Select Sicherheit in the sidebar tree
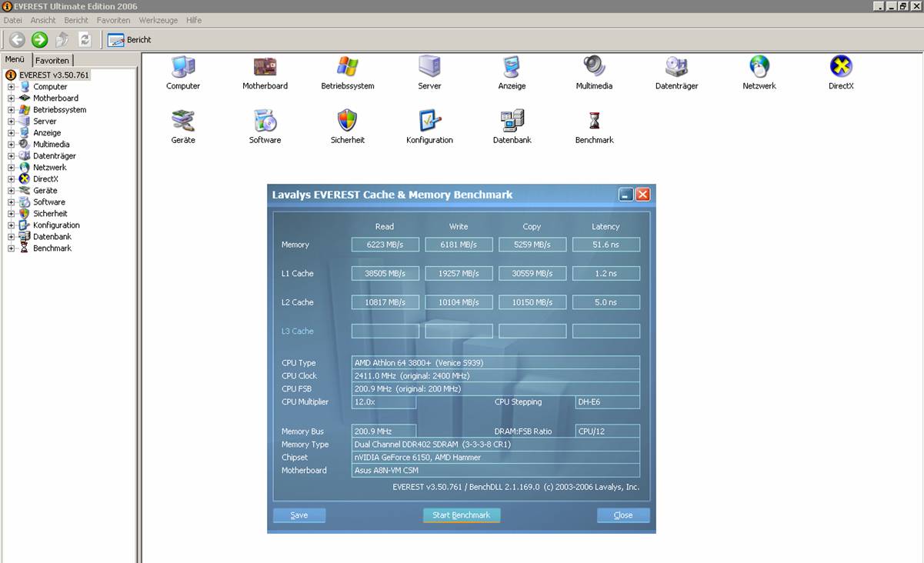Image resolution: width=924 pixels, height=563 pixels. (50, 214)
